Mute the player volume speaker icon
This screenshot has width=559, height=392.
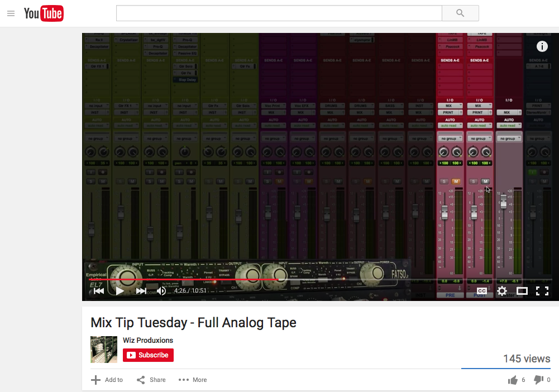click(161, 291)
